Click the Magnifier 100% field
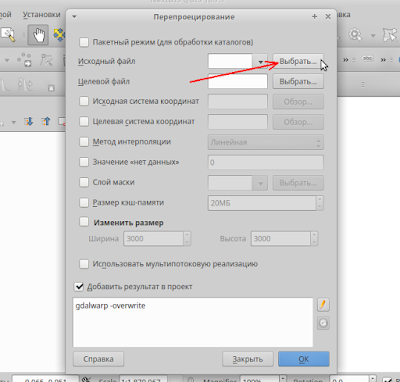Screen dimensions: 400x382 (x=260, y=379)
